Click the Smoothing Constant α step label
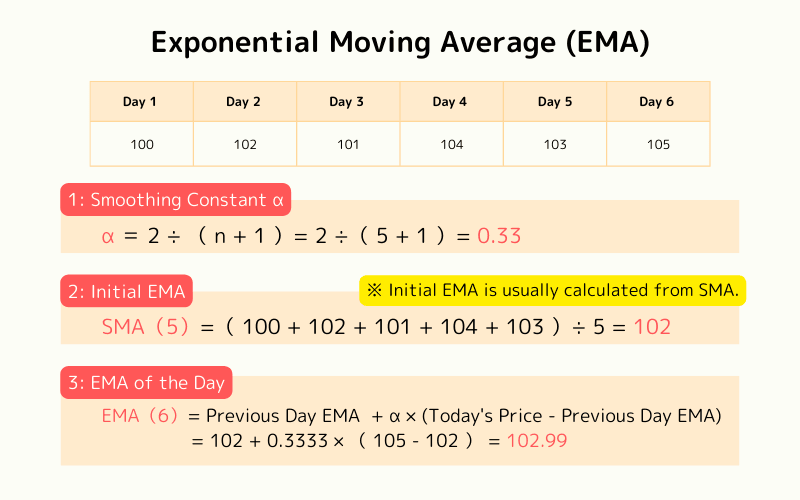The width and height of the screenshot is (800, 500). (x=176, y=200)
